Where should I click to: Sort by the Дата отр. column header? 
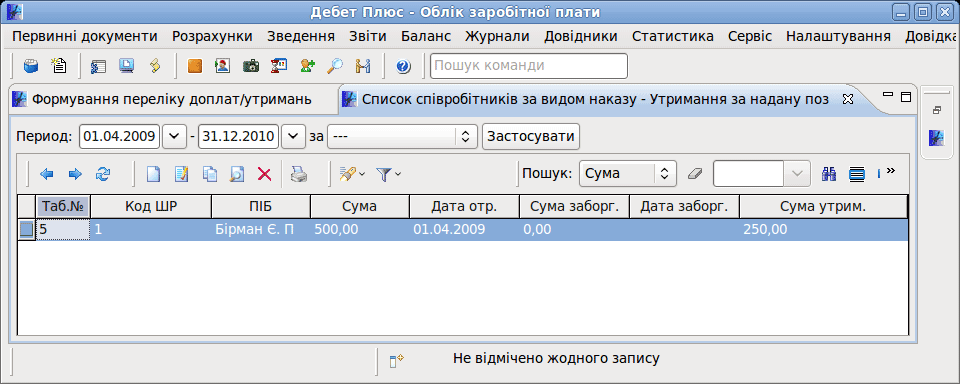464,207
